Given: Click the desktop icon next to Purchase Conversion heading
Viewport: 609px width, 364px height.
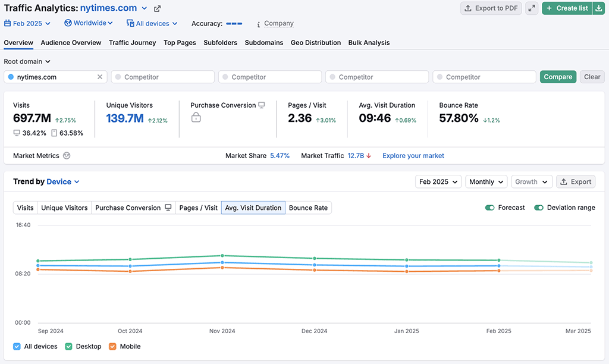Looking at the screenshot, I should 262,105.
